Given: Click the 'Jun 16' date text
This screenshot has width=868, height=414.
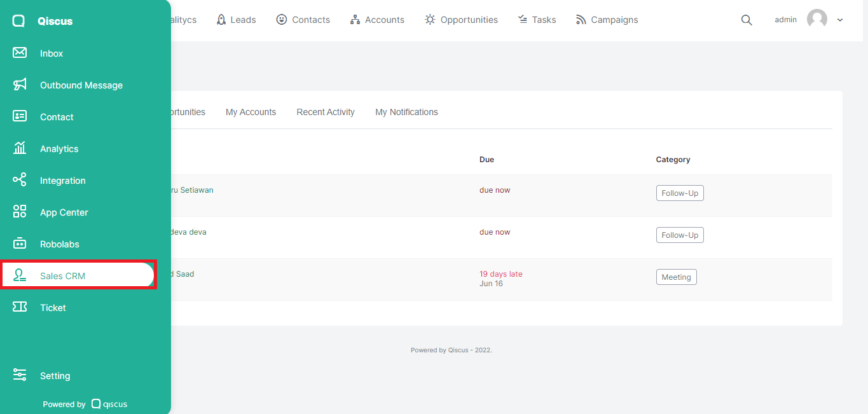Looking at the screenshot, I should click(491, 284).
